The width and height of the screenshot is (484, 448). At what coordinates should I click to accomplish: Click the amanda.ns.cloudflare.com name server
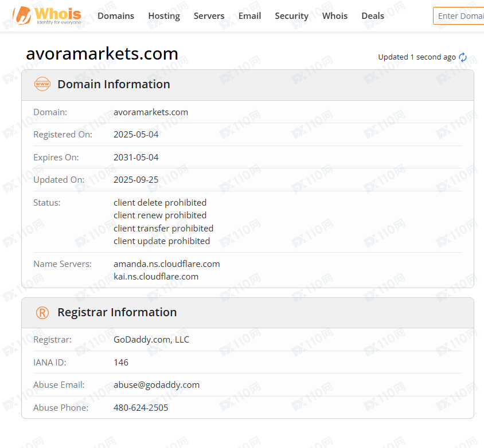tap(167, 264)
